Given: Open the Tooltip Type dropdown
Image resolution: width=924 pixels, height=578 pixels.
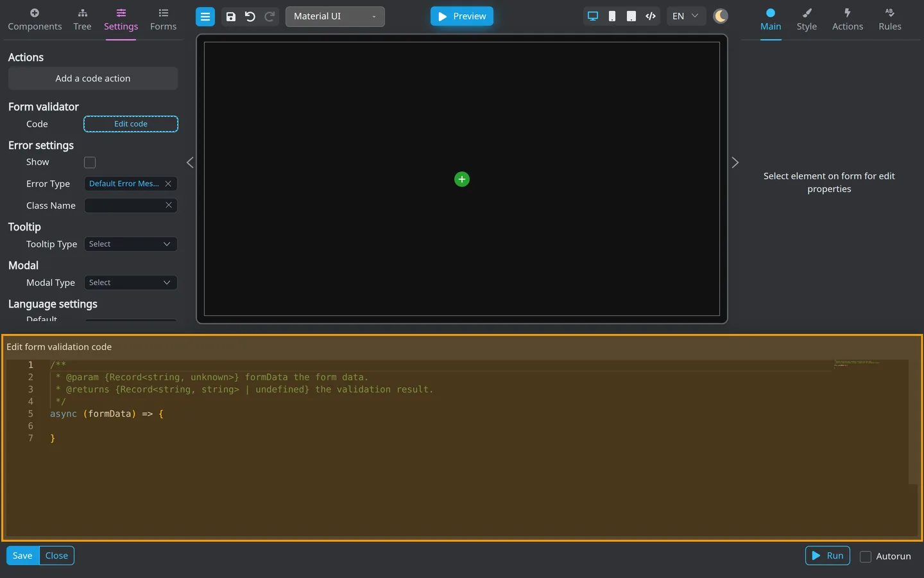Looking at the screenshot, I should pos(131,244).
